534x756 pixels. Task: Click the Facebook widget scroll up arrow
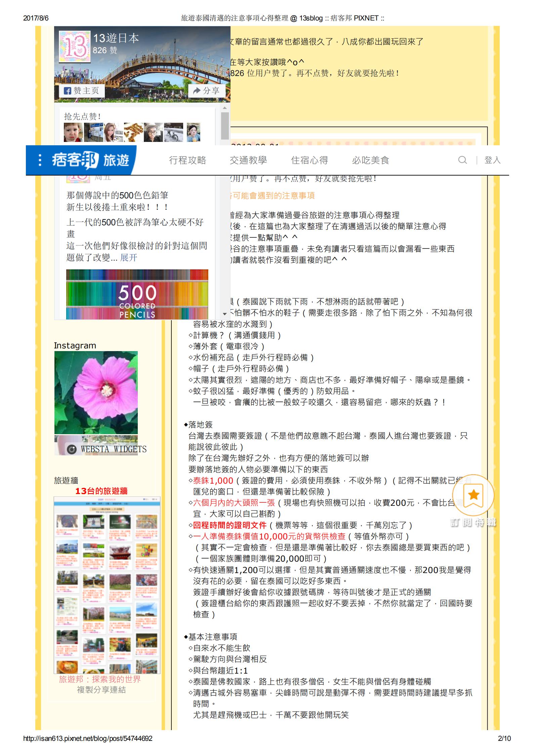(x=225, y=108)
